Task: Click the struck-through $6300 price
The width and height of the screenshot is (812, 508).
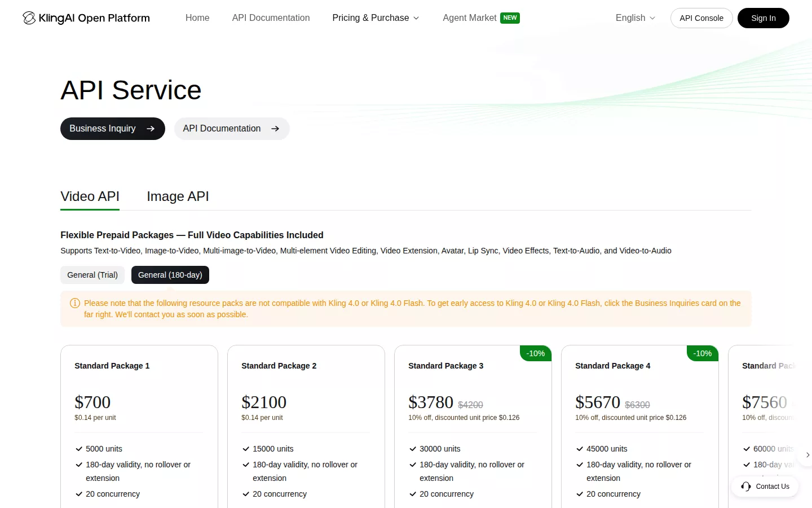Action: point(637,405)
